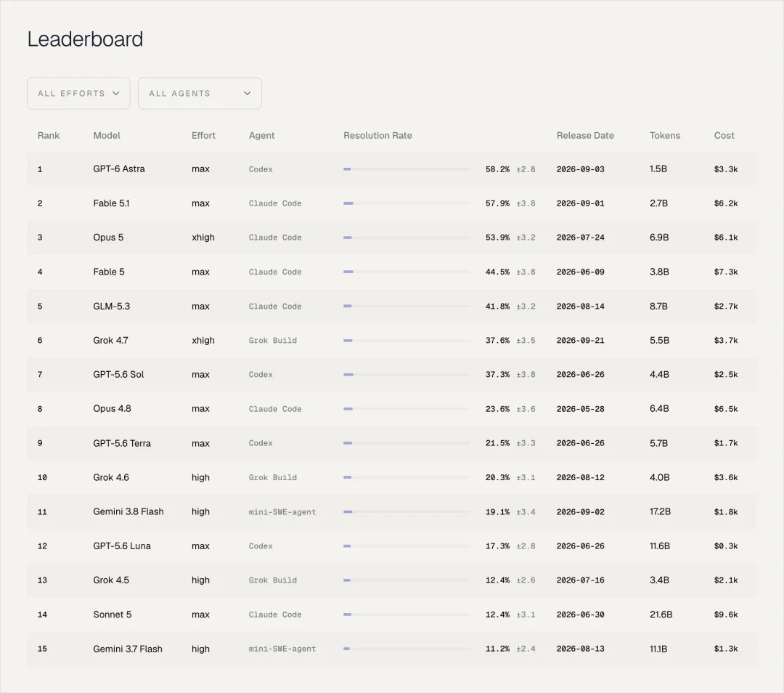
Task: Click the GPT-6 Astra resolution rate bar
Action: pyautogui.click(x=407, y=169)
